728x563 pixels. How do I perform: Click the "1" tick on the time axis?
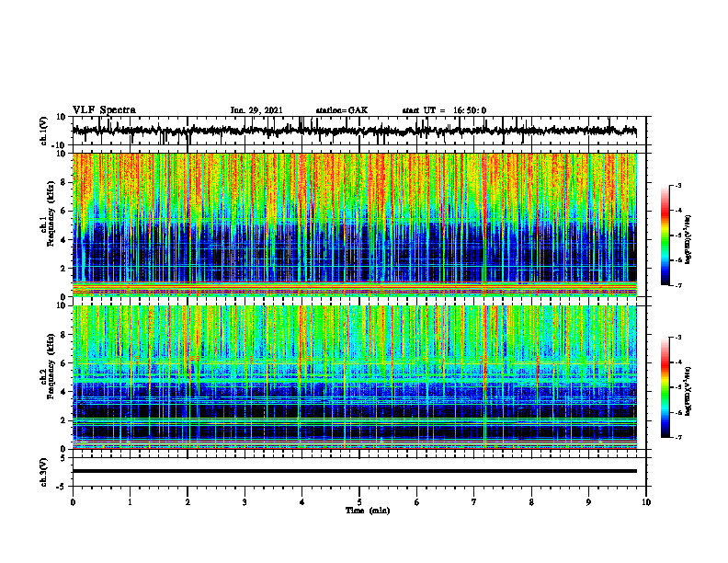(130, 502)
